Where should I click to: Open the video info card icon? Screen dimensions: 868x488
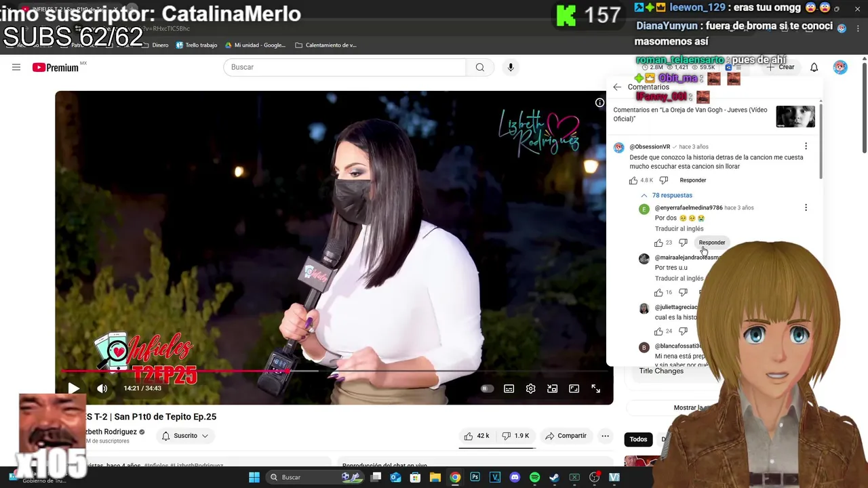coord(599,102)
